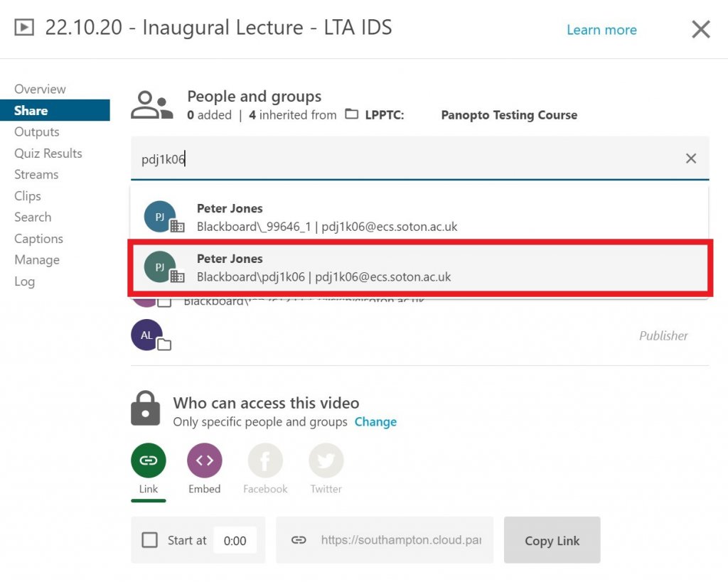
Task: Open the Learn more link
Action: tap(601, 30)
